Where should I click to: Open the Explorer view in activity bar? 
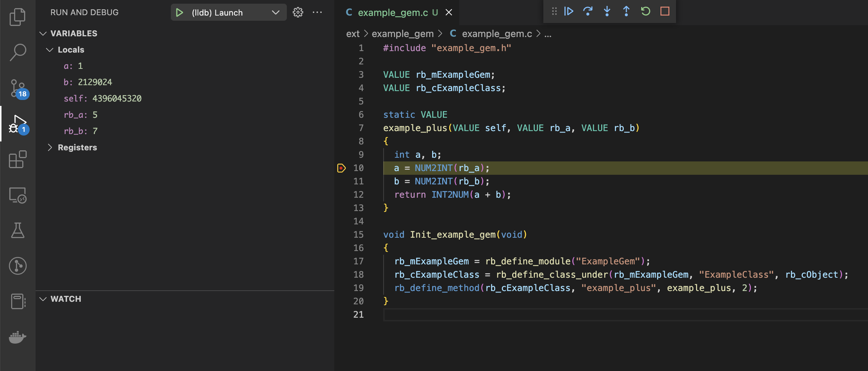point(17,17)
